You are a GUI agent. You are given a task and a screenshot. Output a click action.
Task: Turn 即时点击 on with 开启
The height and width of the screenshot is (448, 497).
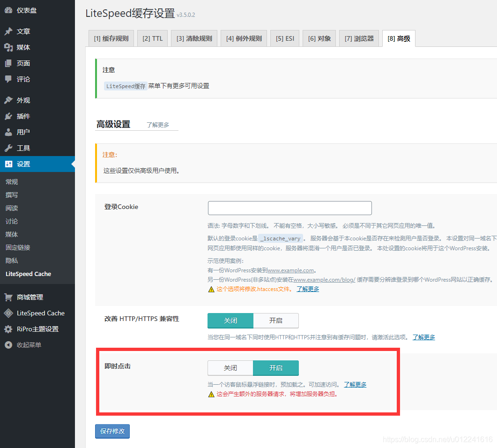pyautogui.click(x=276, y=368)
